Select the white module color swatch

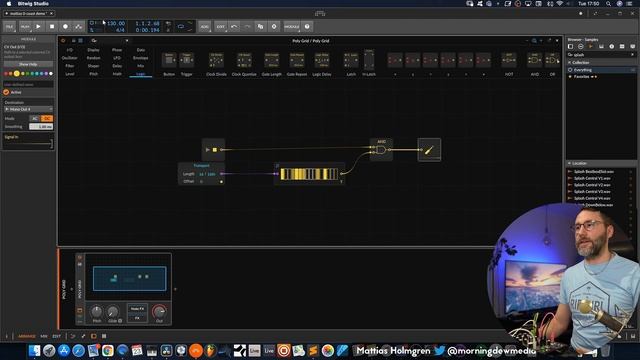pos(51,74)
